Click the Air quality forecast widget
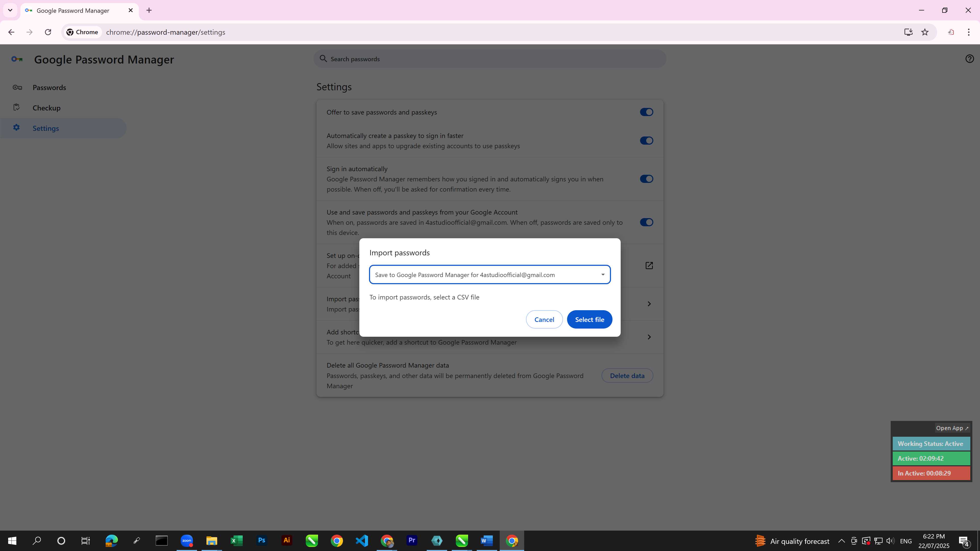The height and width of the screenshot is (551, 980). (x=792, y=541)
